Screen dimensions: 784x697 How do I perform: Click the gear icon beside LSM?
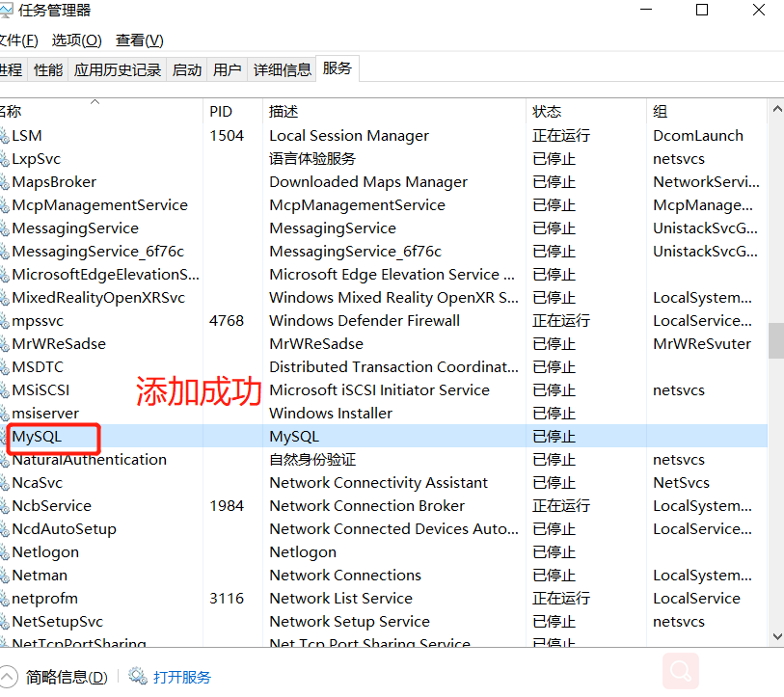click(x=5, y=136)
